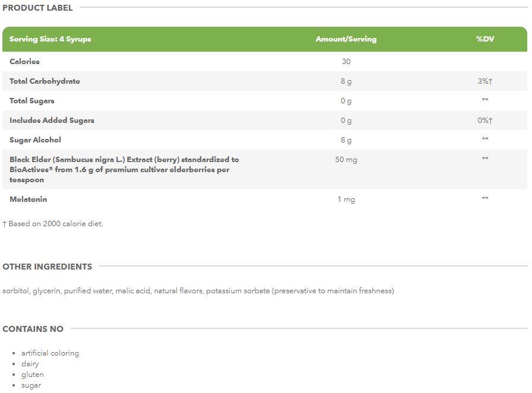The width and height of the screenshot is (532, 393).
Task: Click the PRODUCT LABEL section heading
Action: 37,8
